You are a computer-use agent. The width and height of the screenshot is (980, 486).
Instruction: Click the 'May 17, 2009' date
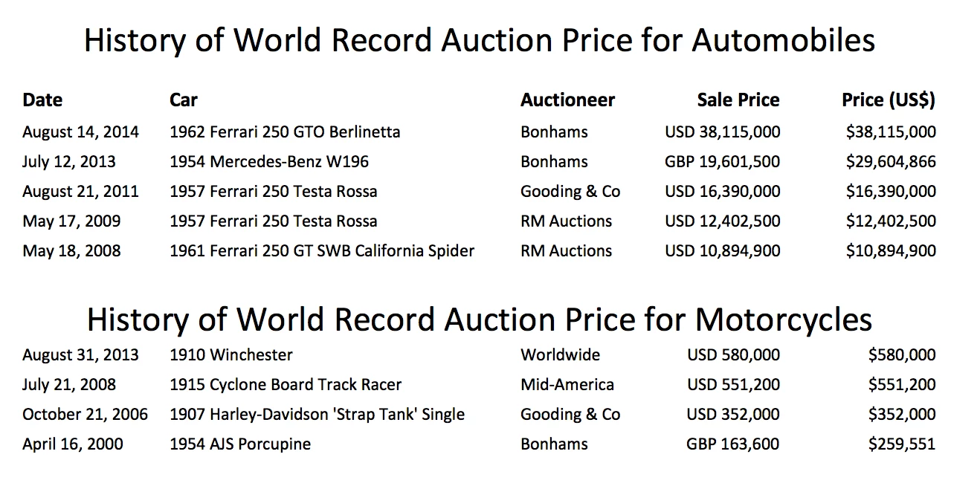(x=71, y=221)
